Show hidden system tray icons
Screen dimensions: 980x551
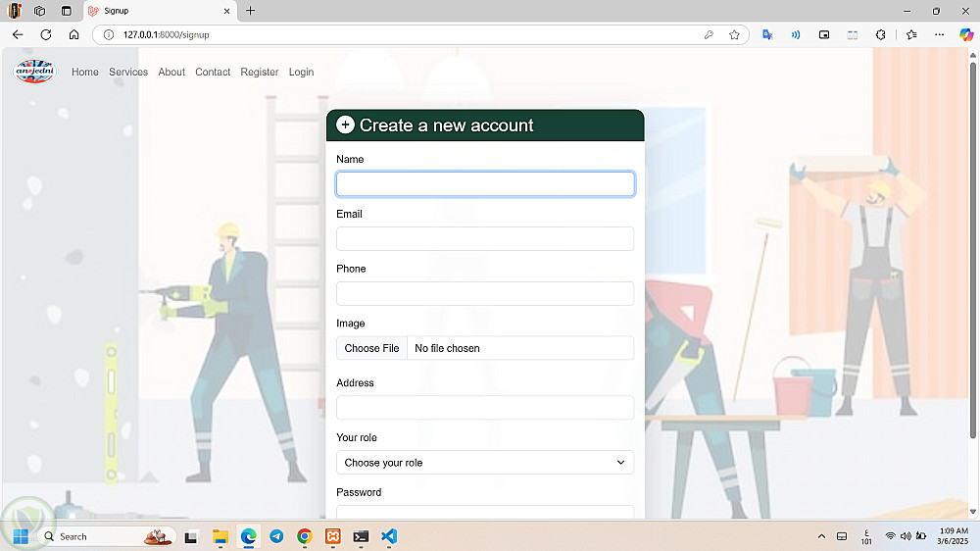point(821,536)
